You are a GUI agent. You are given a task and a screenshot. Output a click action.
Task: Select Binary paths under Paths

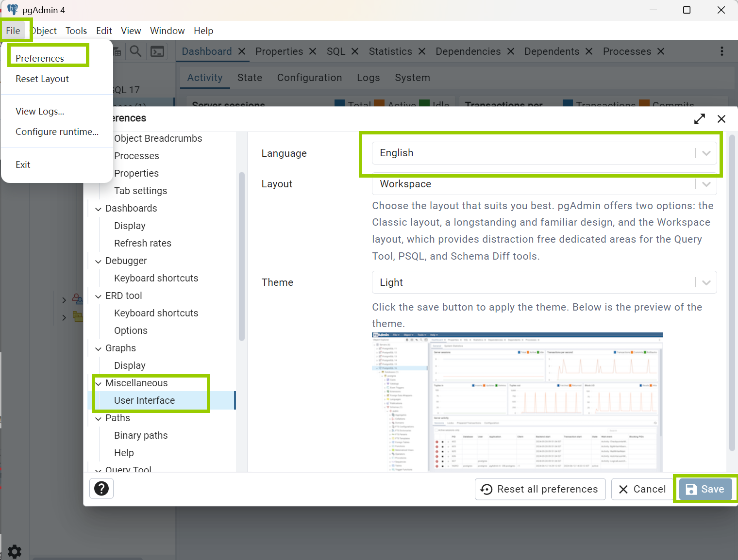coord(141,435)
